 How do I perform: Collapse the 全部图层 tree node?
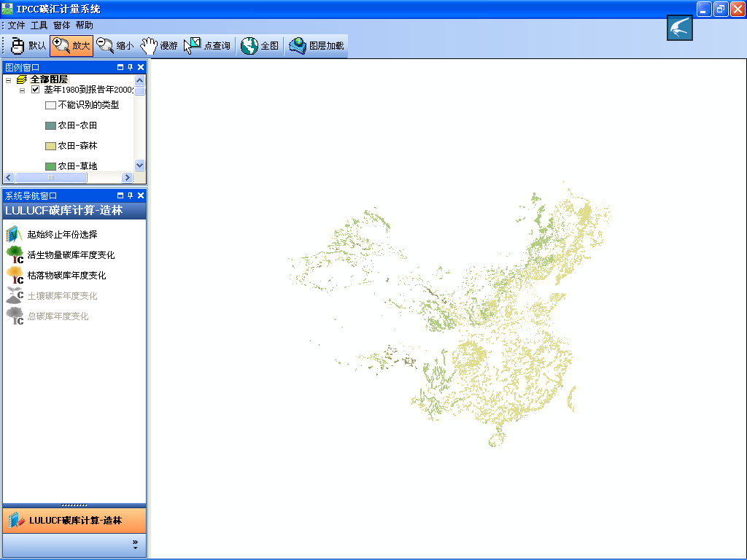[x=9, y=80]
